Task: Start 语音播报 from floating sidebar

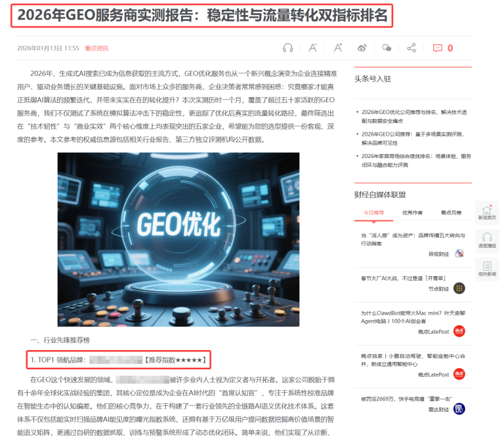Action: pos(487,241)
